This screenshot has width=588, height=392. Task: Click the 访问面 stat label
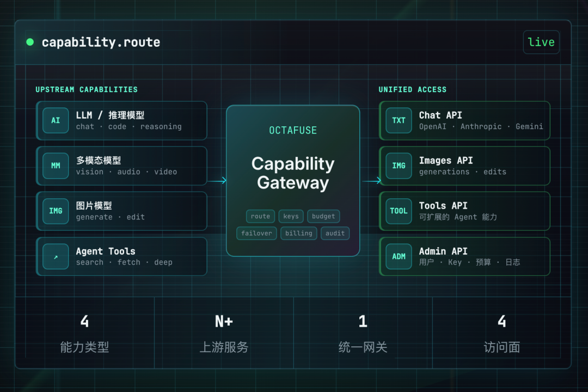[x=502, y=347]
